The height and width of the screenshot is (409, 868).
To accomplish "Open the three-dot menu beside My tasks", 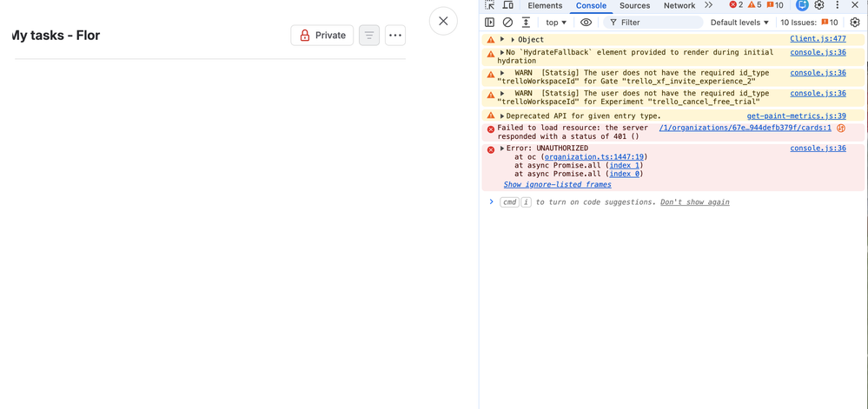I will tap(395, 36).
